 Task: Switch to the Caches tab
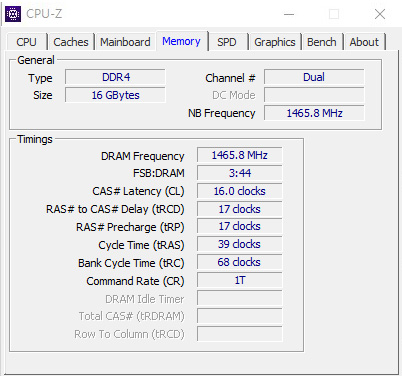(x=71, y=42)
